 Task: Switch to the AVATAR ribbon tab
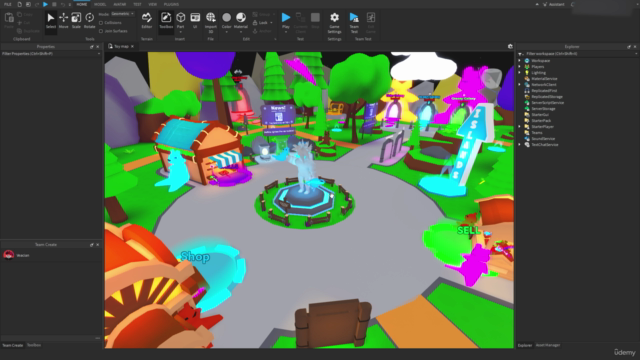[120, 4]
